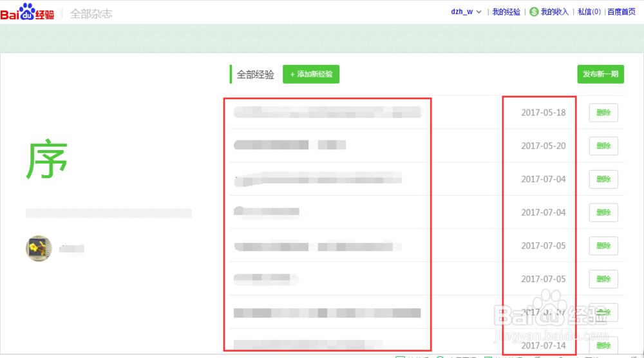Click the date 2017-05-20
The width and height of the screenshot is (644, 358).
click(x=544, y=146)
